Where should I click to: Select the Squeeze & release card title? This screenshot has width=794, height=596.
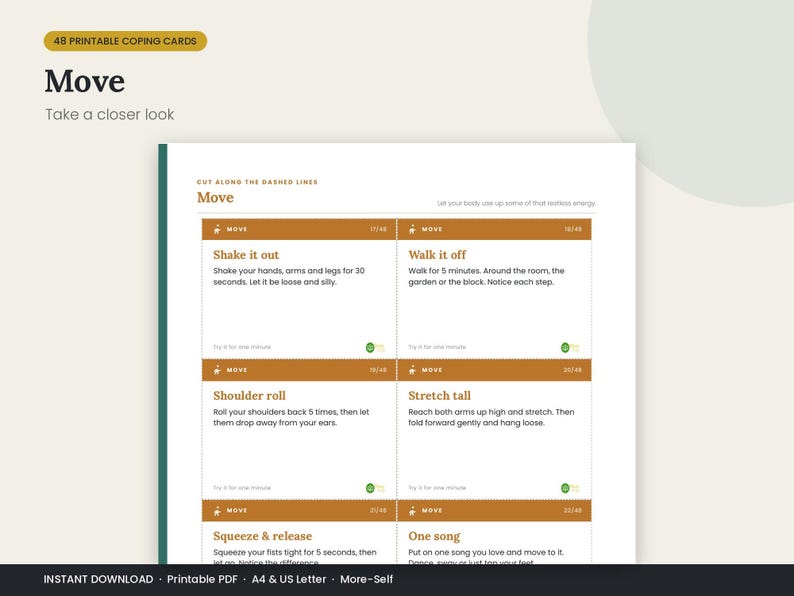tap(262, 536)
